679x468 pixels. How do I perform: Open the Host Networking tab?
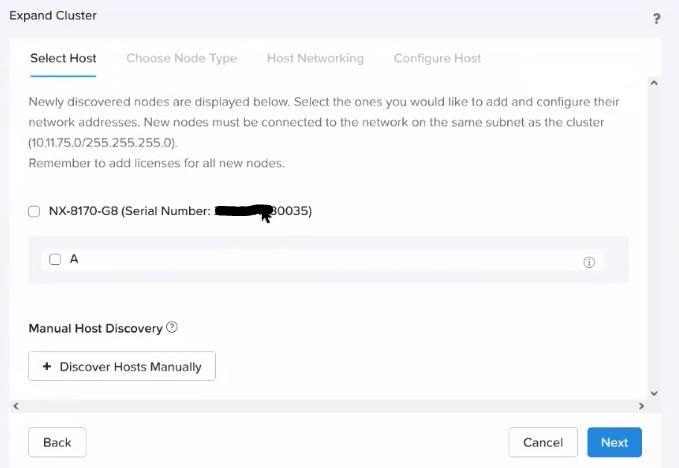pos(315,58)
